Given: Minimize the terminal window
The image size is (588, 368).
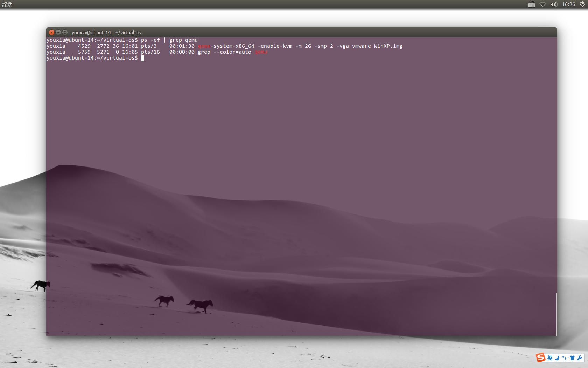Looking at the screenshot, I should click(x=58, y=32).
